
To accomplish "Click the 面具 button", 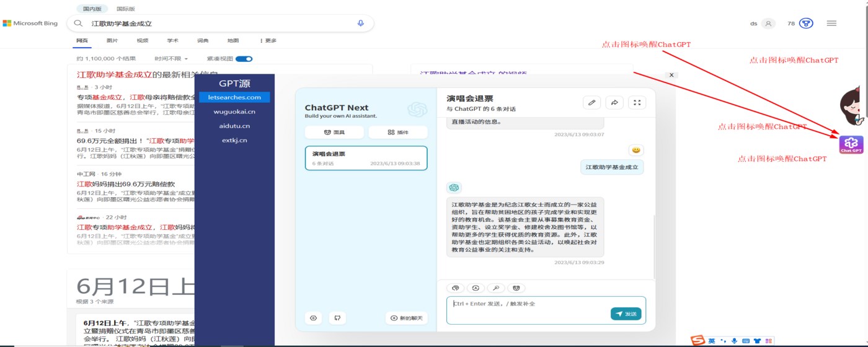I will (x=334, y=132).
